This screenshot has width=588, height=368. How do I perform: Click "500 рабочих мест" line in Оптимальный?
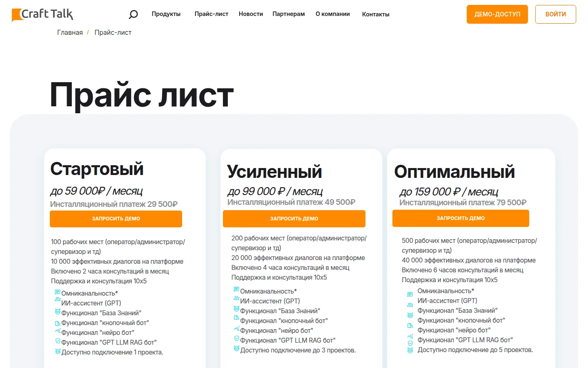coord(469,245)
